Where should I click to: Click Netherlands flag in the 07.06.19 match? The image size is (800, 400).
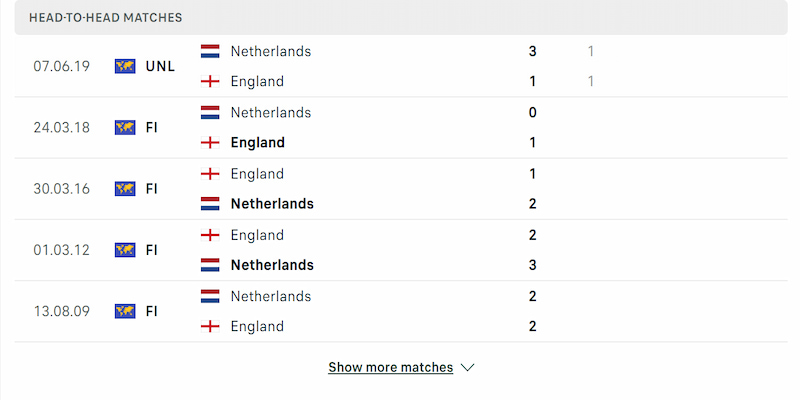pyautogui.click(x=210, y=51)
